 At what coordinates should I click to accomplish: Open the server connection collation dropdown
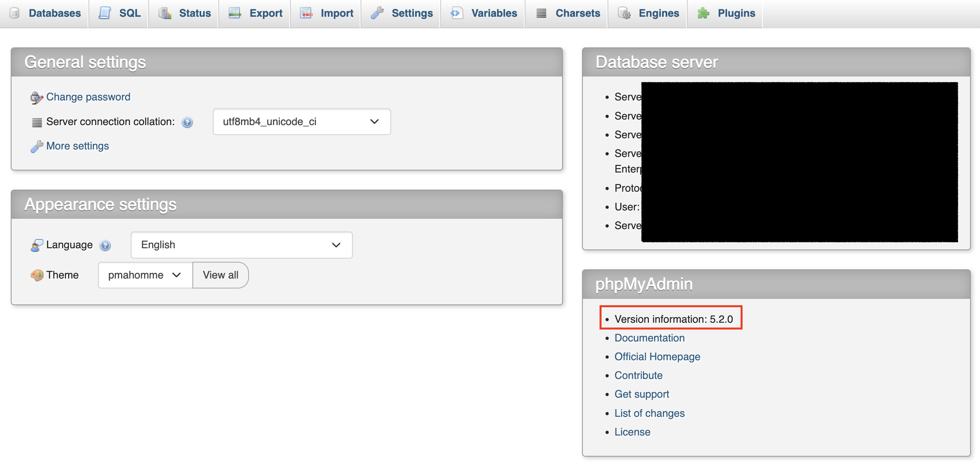click(x=302, y=122)
